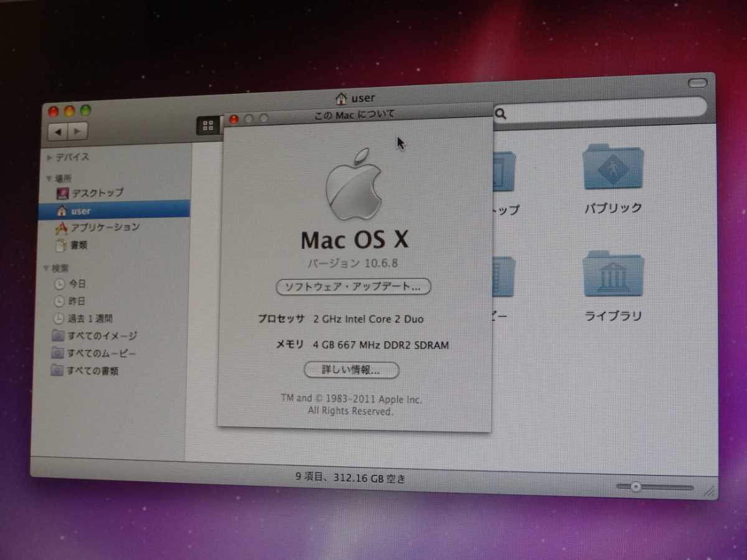Click the 詳しい情報 button
This screenshot has width=747, height=560.
pos(352,370)
